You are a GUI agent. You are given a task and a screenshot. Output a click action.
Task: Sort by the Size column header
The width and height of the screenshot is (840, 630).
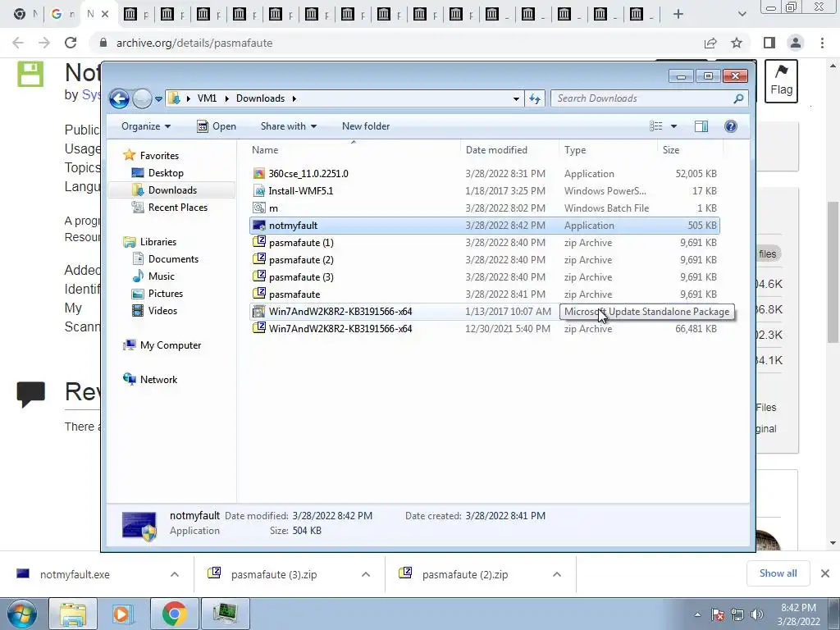click(x=690, y=150)
